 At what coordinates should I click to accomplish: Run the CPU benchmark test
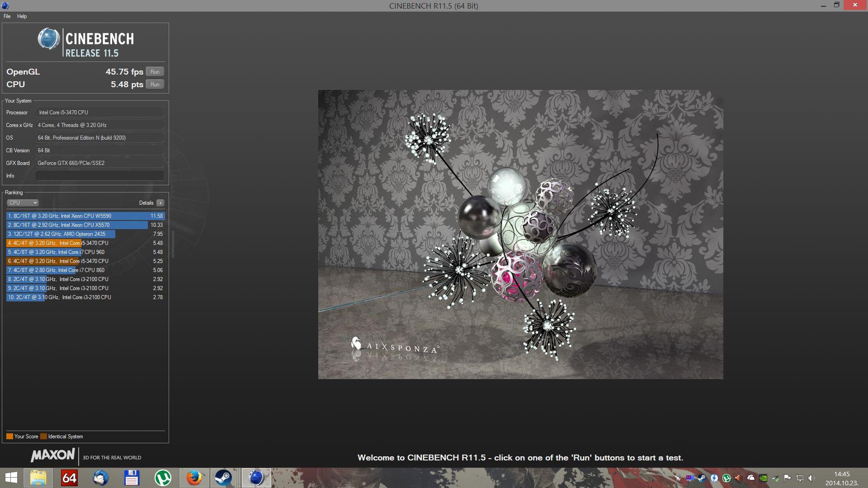(155, 84)
